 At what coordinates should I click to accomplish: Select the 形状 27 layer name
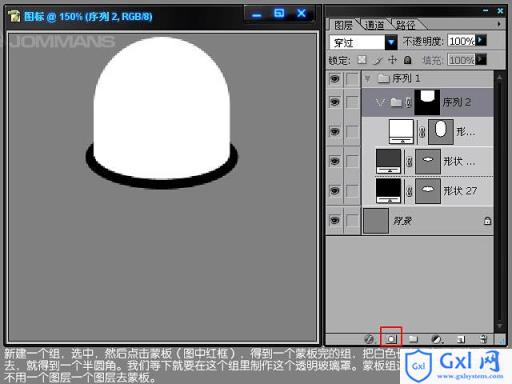tap(460, 191)
